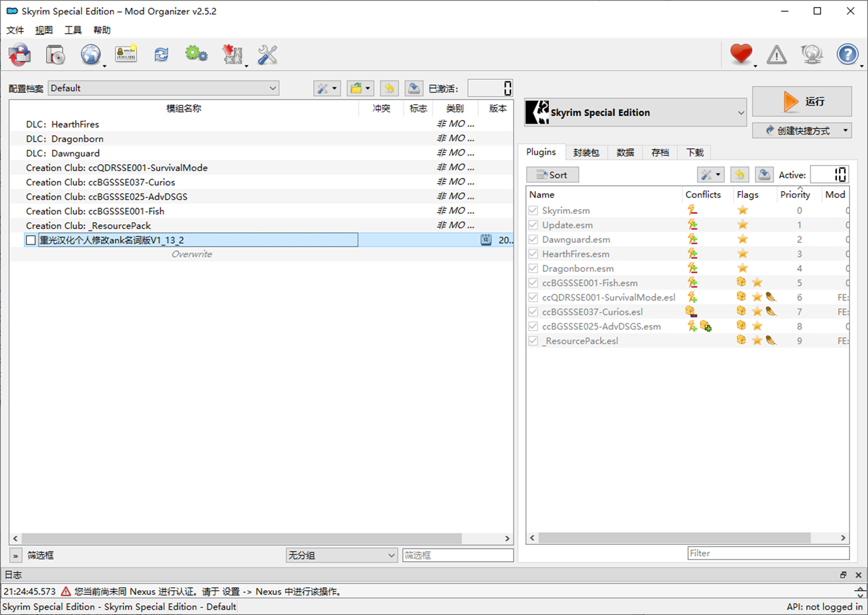Click feather light flag on ccQDRSSE001-SurvivalMode.esl
The width and height of the screenshot is (868, 615).
tap(771, 297)
